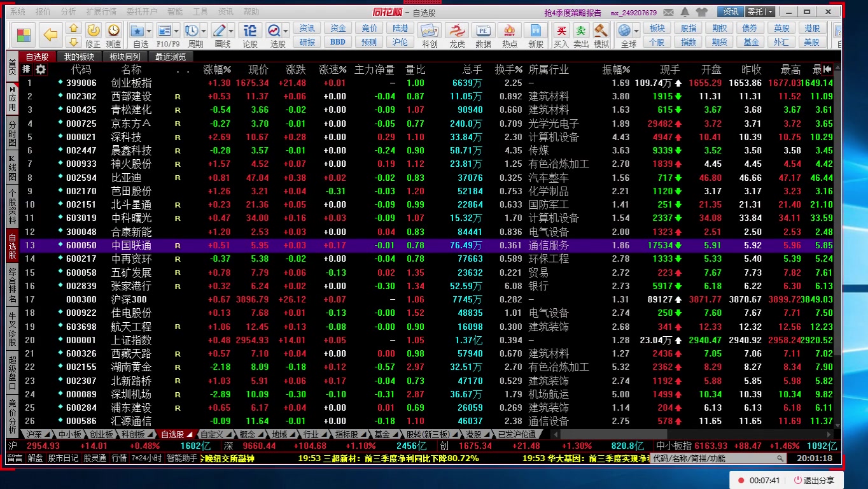Expand the 自选股 bottom tab arrow
The width and height of the screenshot is (868, 489).
tap(189, 434)
